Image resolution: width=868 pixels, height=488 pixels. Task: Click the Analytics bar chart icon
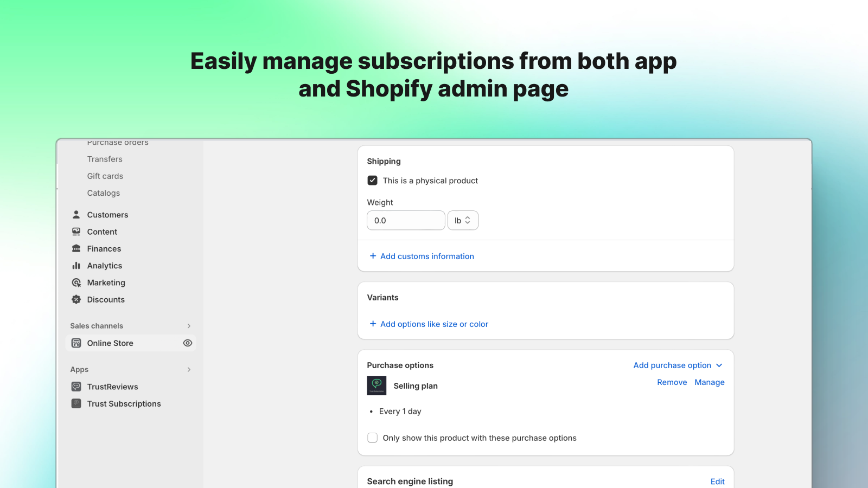coord(76,265)
